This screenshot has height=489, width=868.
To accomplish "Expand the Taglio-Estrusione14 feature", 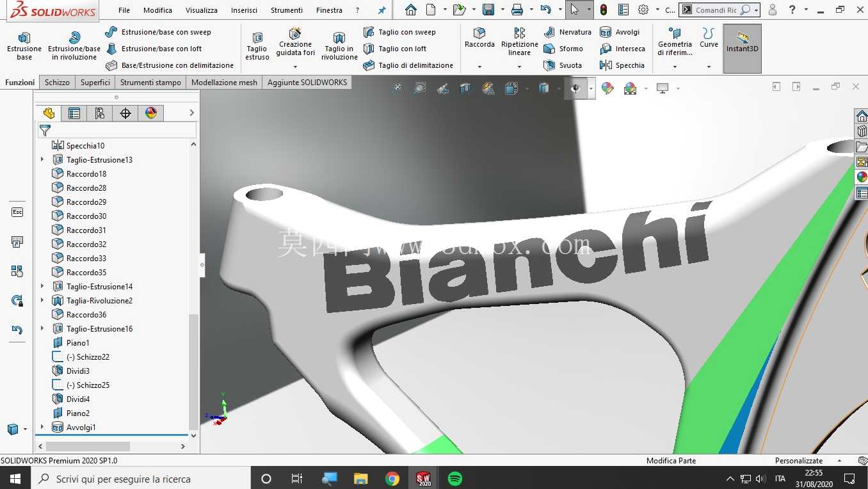I will pyautogui.click(x=42, y=286).
